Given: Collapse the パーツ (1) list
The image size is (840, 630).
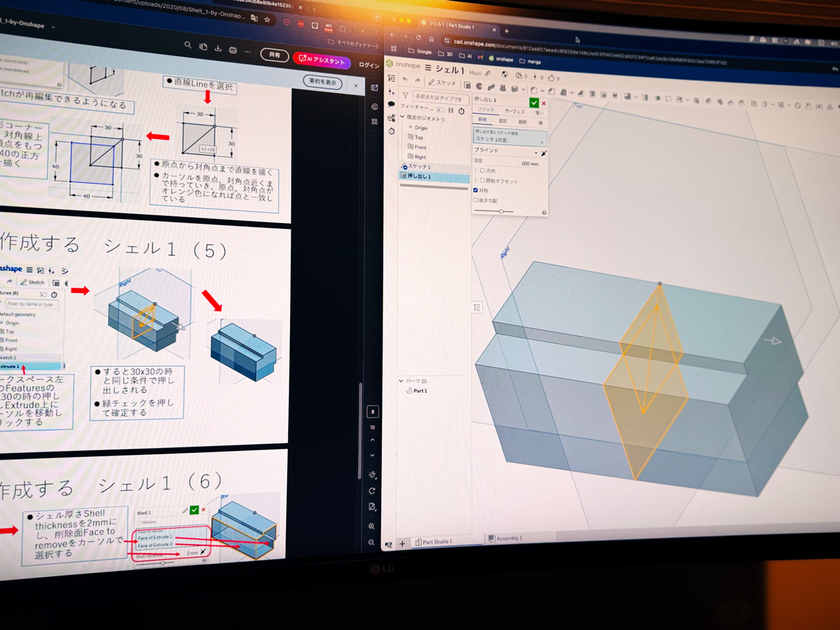Looking at the screenshot, I should coord(401,381).
